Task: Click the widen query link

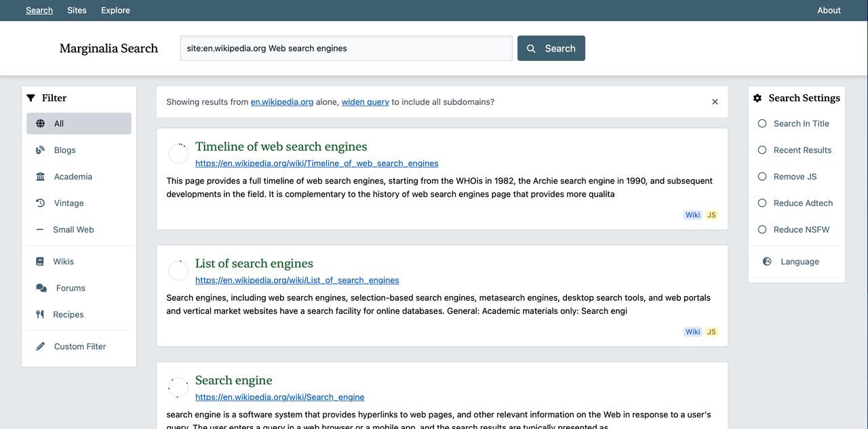Action: point(366,102)
